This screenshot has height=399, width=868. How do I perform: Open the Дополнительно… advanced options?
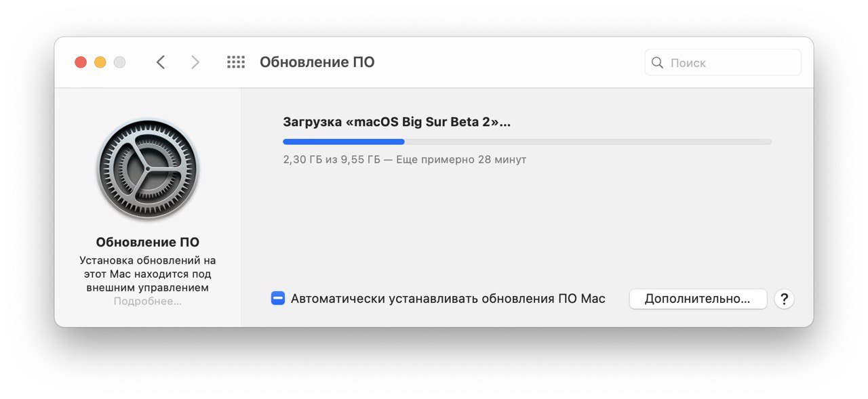coord(698,299)
